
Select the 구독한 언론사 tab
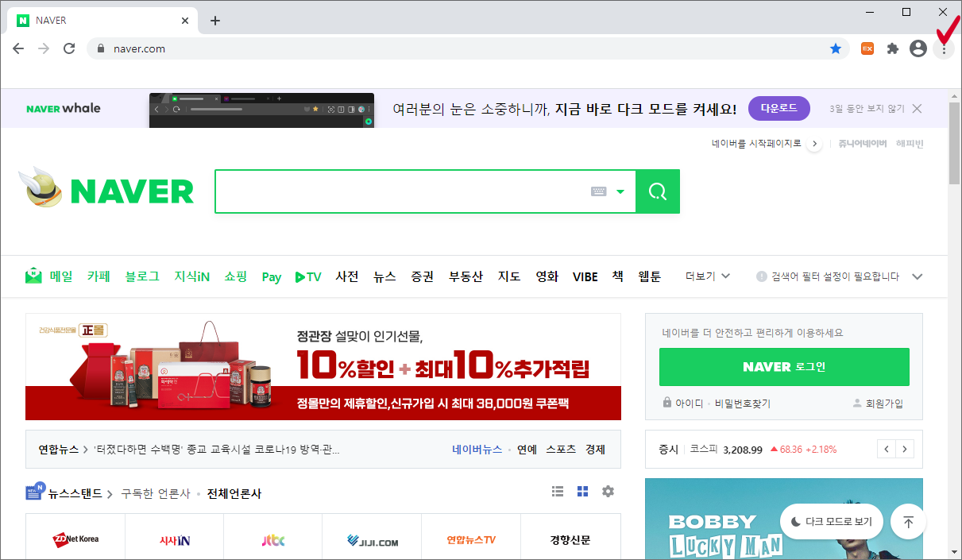(156, 493)
